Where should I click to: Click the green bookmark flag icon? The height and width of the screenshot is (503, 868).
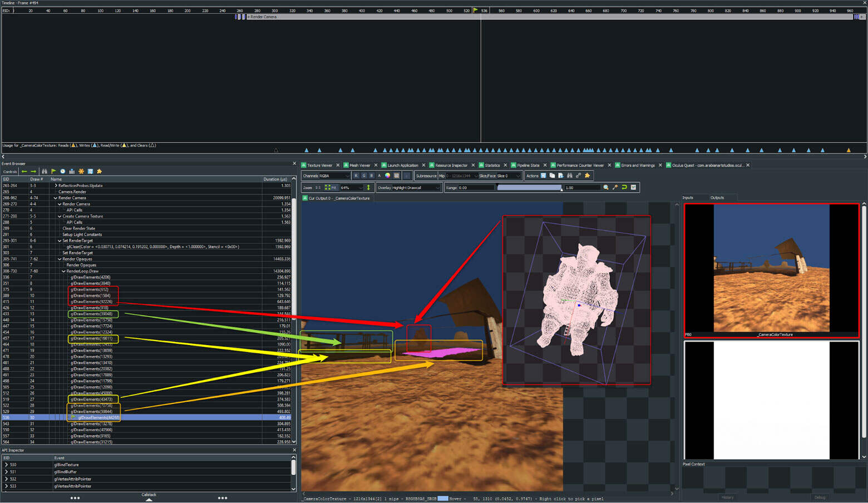(x=53, y=171)
